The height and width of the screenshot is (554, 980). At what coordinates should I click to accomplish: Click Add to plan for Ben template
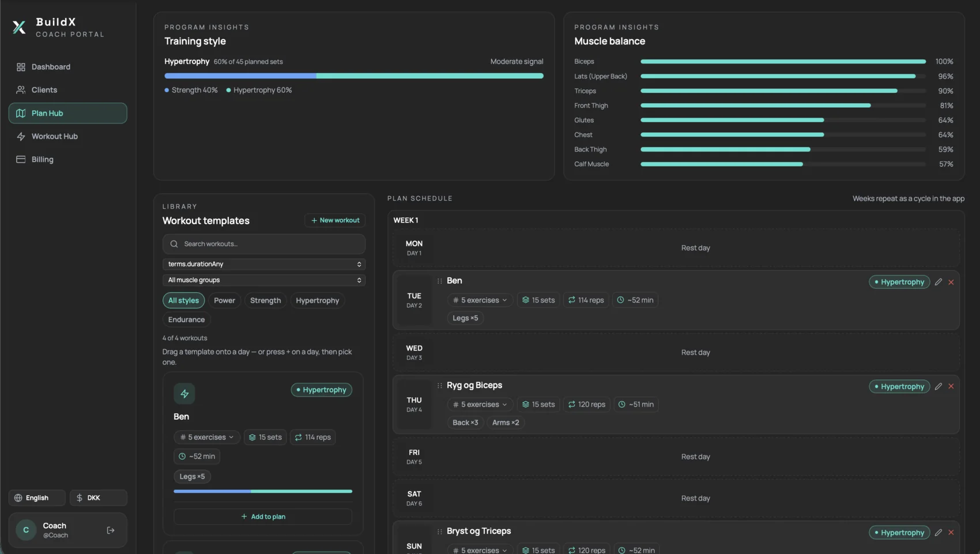[x=263, y=517]
